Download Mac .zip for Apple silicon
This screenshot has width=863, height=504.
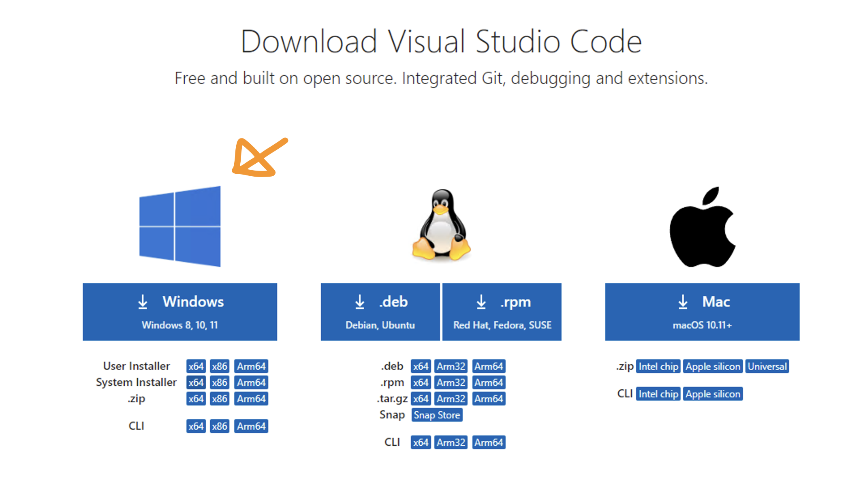[713, 366]
